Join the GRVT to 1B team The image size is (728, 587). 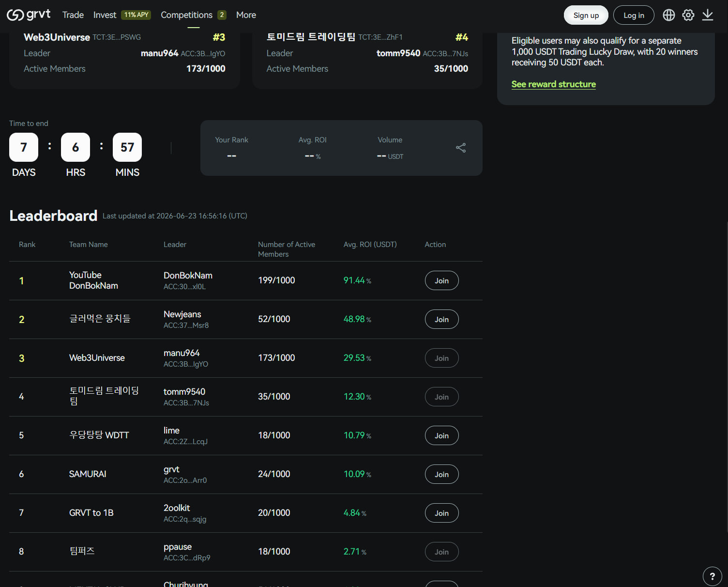441,513
